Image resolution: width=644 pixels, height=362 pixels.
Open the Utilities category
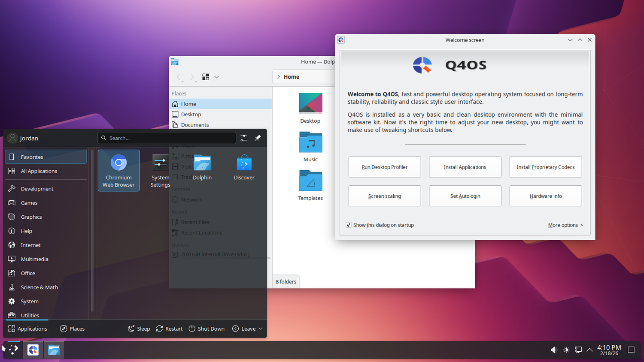point(46,315)
